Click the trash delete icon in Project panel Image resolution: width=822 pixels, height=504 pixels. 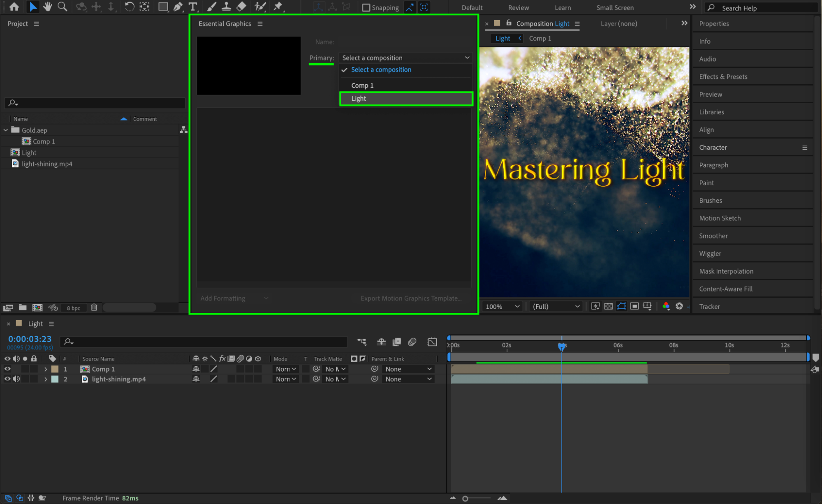pyautogui.click(x=94, y=307)
